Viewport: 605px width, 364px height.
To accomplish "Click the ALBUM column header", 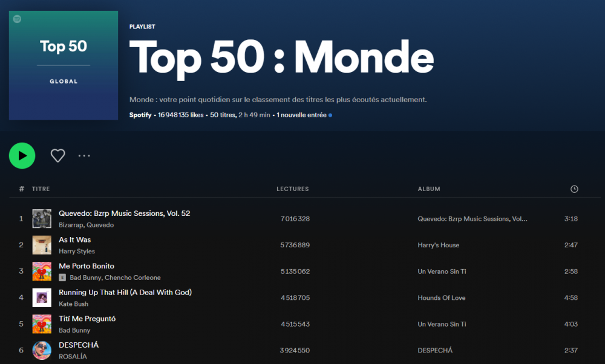I will coord(429,189).
